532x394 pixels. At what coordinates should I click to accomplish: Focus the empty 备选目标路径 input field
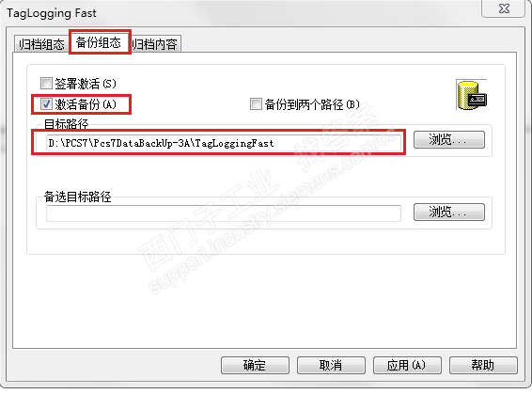(x=224, y=213)
